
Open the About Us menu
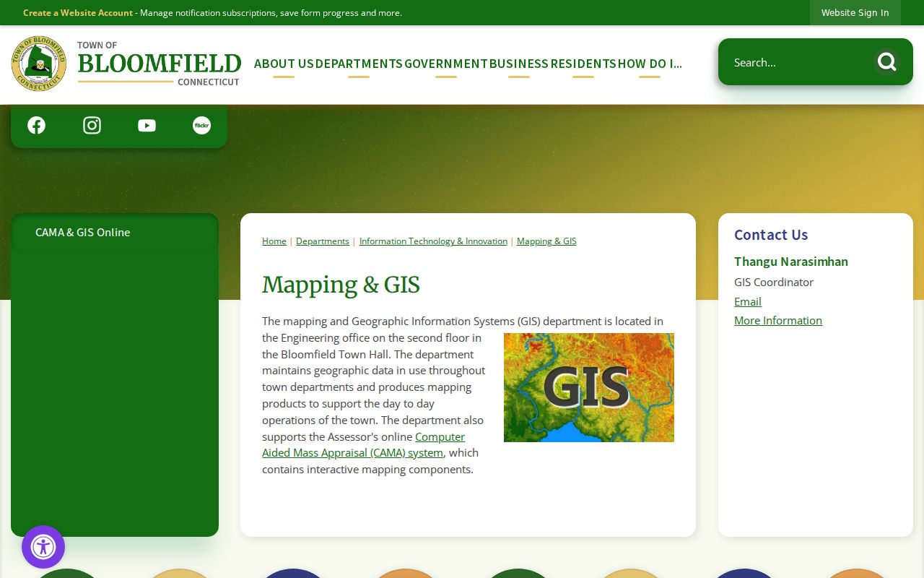(284, 64)
